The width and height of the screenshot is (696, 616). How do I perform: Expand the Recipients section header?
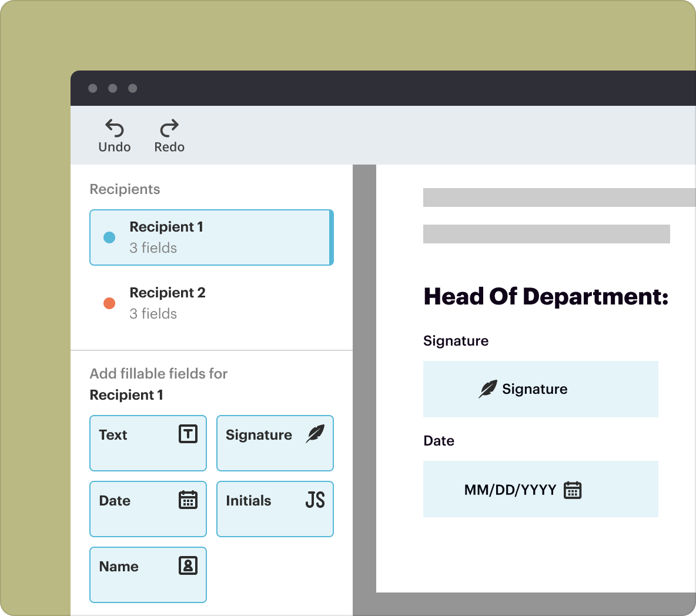125,189
